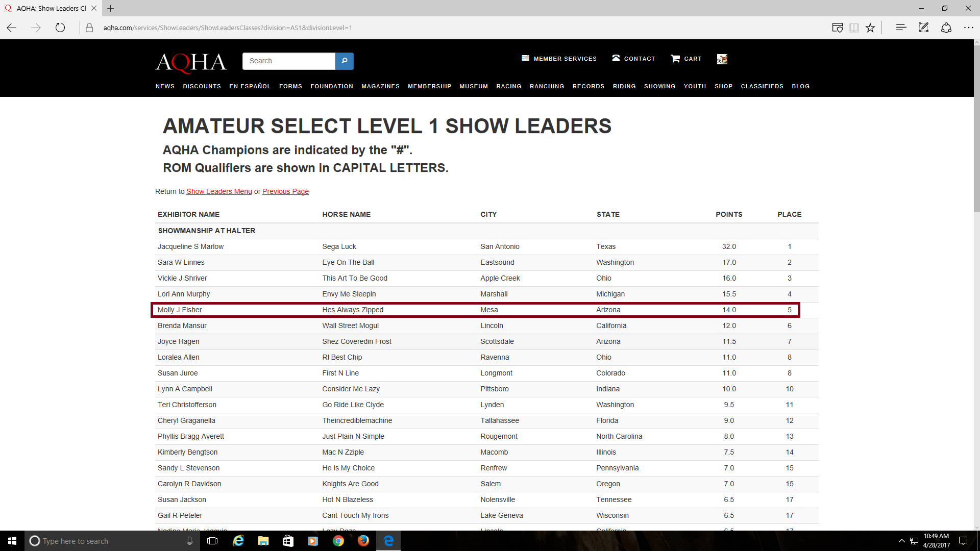Click the taskbar microphone icon
Screen dimensions: 980x551
[189, 541]
